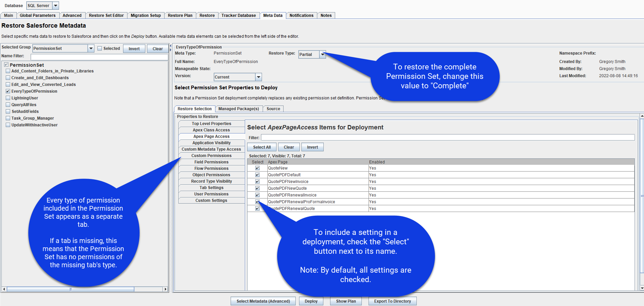Click Select Metadata (Advanced) button
The image size is (644, 306).
coord(263,301)
